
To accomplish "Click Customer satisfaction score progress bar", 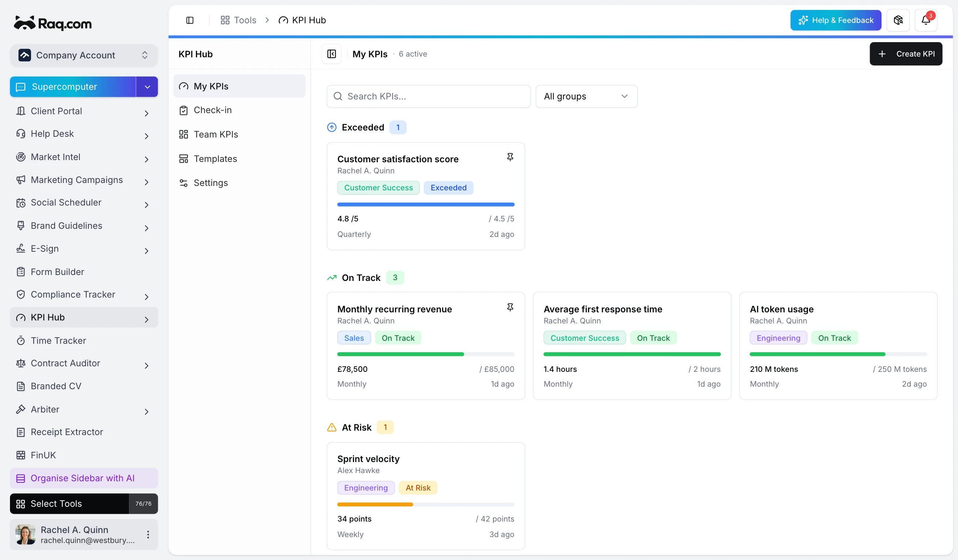I will tap(426, 204).
